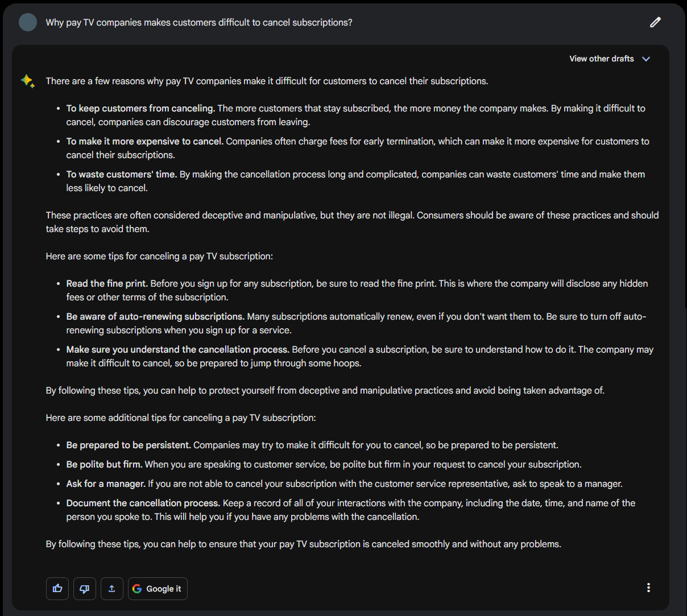Screen dimensions: 687x616
Task: Give the response a thumbs up
Action: tap(57, 589)
